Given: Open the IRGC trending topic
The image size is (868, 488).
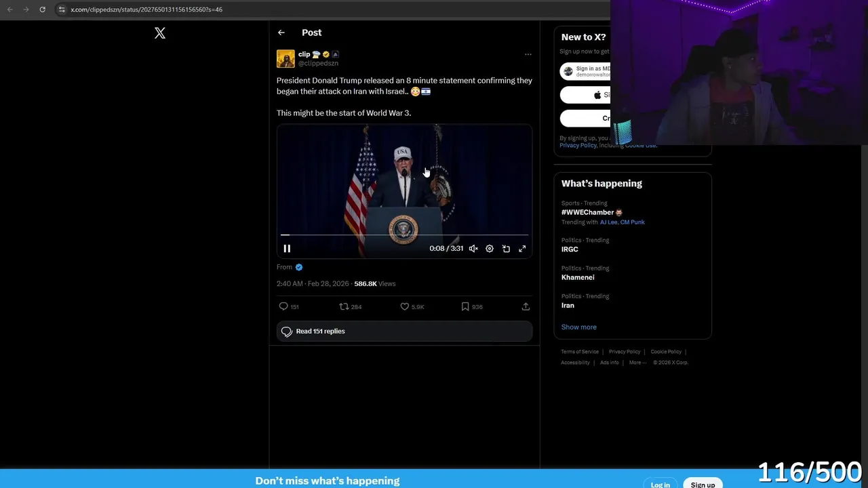Looking at the screenshot, I should (570, 249).
